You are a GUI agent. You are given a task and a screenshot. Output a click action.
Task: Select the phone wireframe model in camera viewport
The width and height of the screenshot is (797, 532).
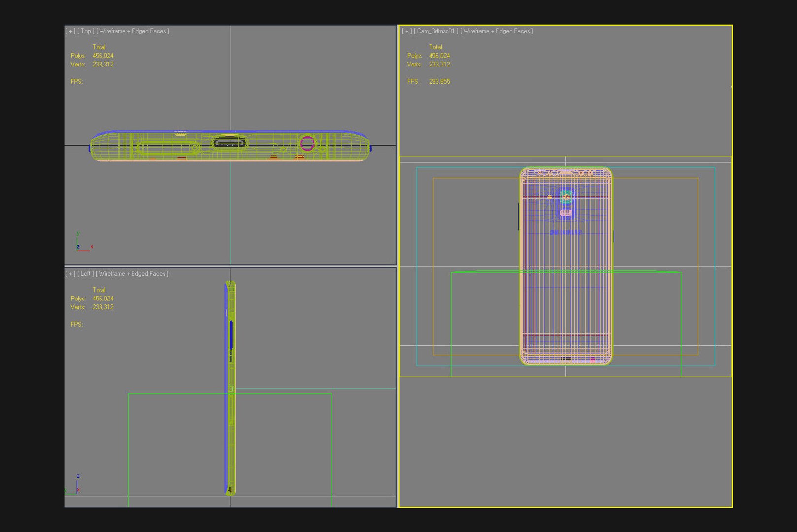click(566, 266)
